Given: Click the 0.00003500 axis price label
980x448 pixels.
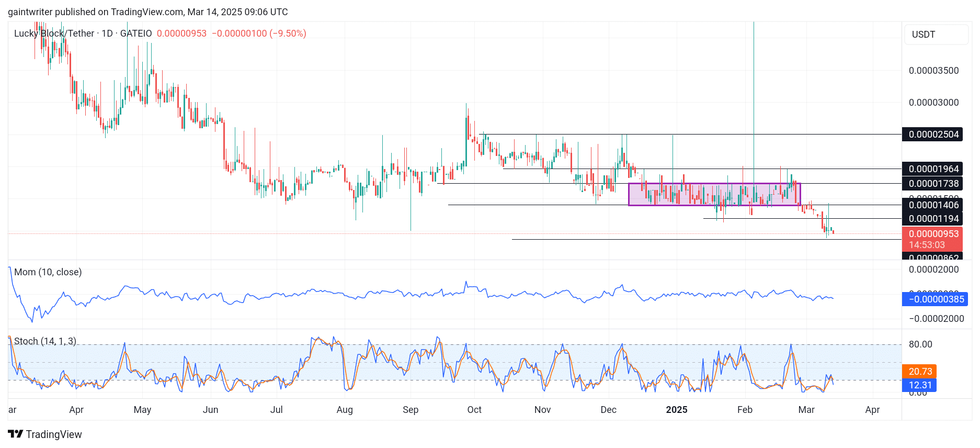Looking at the screenshot, I should click(933, 71).
